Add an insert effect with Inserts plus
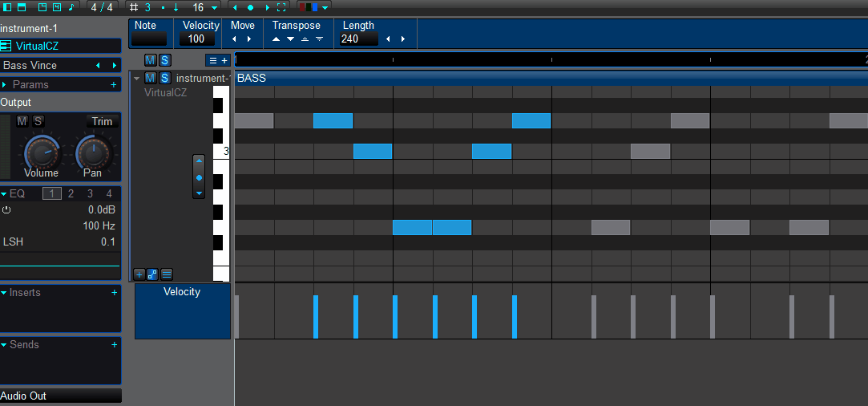This screenshot has height=406, width=868. coord(114,292)
